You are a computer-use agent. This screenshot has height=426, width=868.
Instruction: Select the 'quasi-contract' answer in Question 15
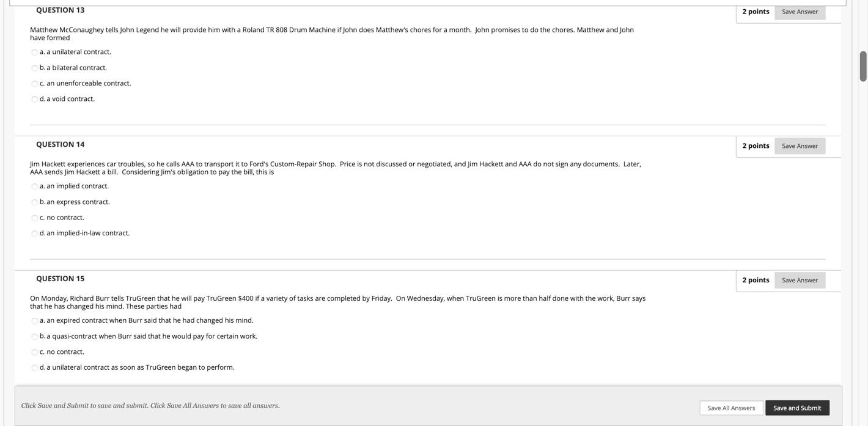click(35, 337)
